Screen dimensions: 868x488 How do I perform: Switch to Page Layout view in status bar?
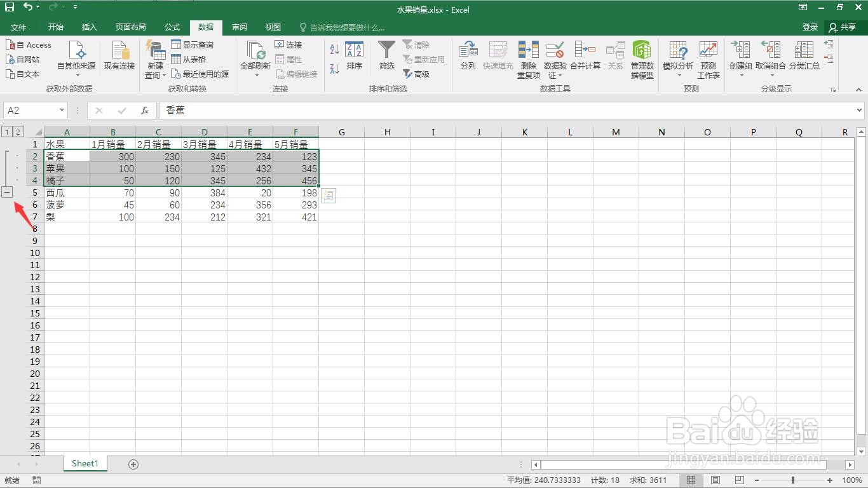coord(715,480)
